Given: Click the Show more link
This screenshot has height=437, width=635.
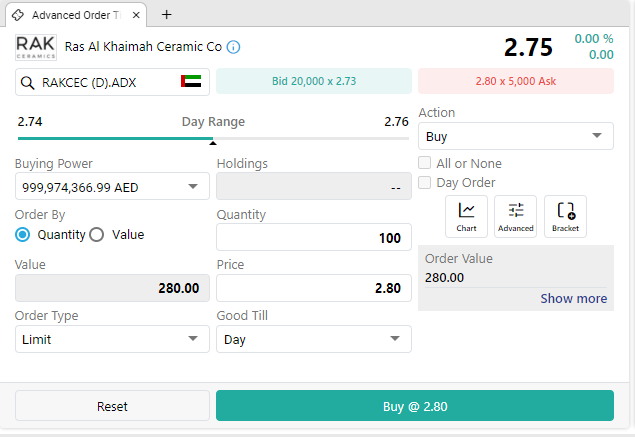Looking at the screenshot, I should (x=573, y=298).
